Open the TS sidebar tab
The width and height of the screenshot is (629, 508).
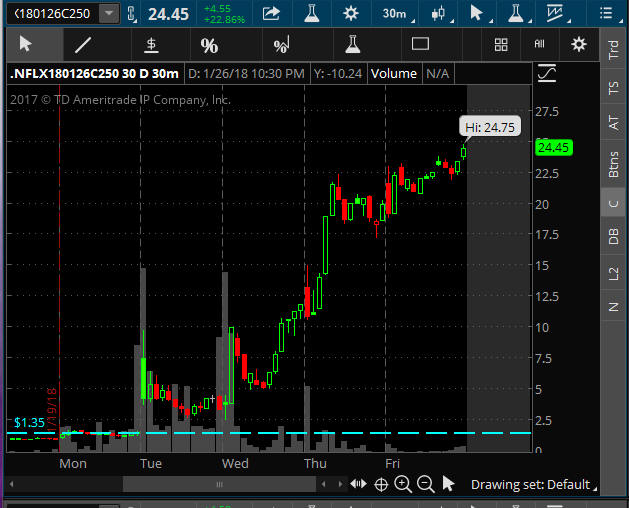(613, 87)
